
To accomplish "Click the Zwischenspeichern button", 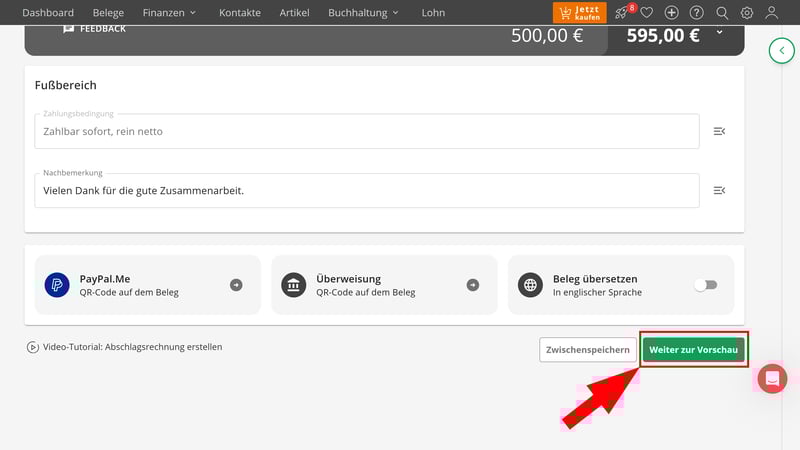I will pos(587,350).
